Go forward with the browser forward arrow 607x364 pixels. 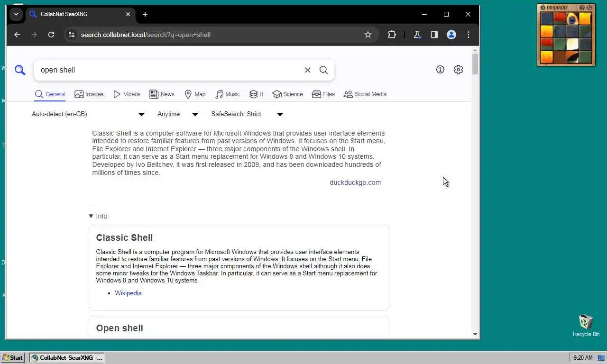pyautogui.click(x=34, y=35)
